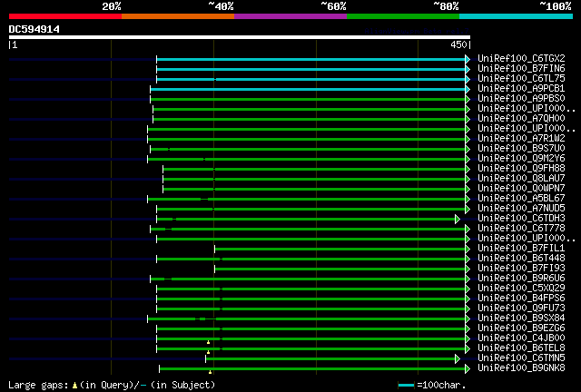Select the UniRef100_B6TEL8 label

(521, 348)
